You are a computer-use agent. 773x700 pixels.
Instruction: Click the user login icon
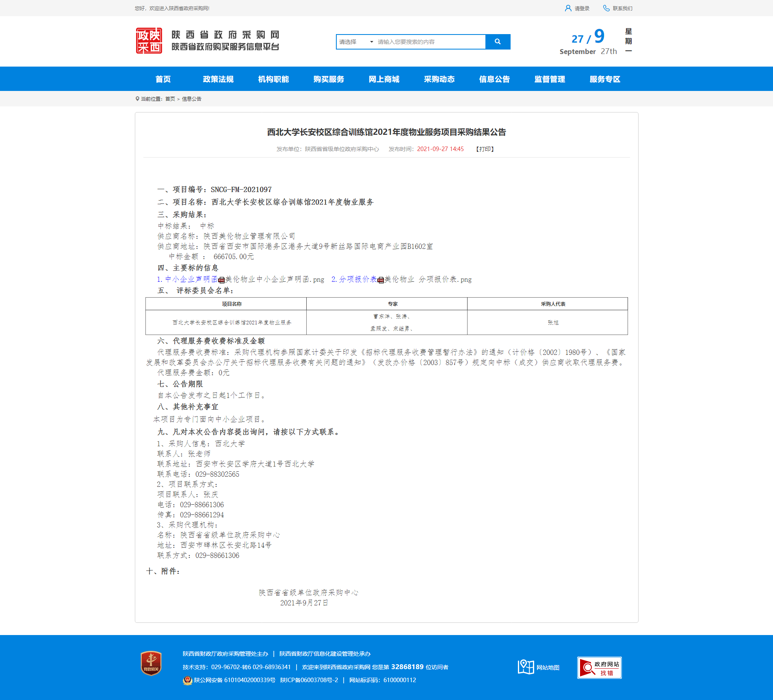click(568, 8)
